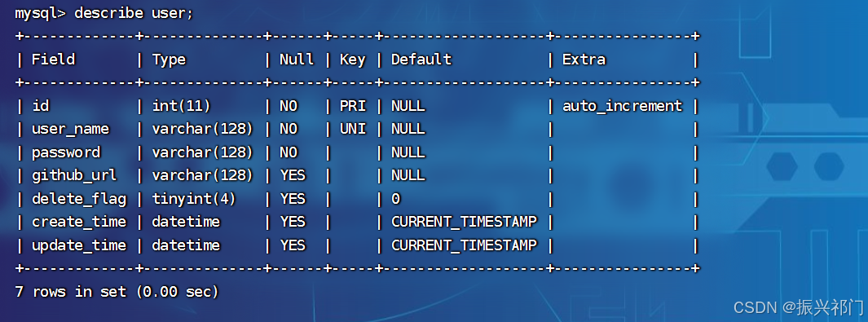Viewport: 868px width, 322px height.
Task: Click the PRI key value
Action: (353, 106)
